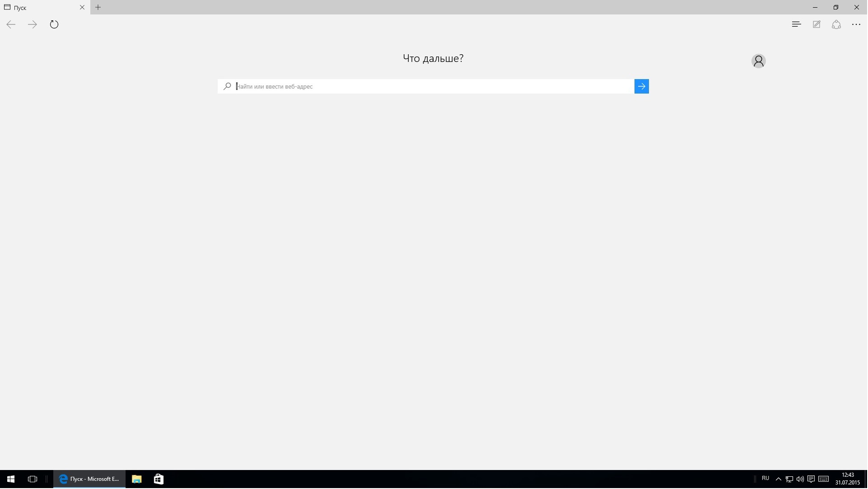The height and width of the screenshot is (489, 868).
Task: Click the Go back navigation icon
Action: pos(11,24)
